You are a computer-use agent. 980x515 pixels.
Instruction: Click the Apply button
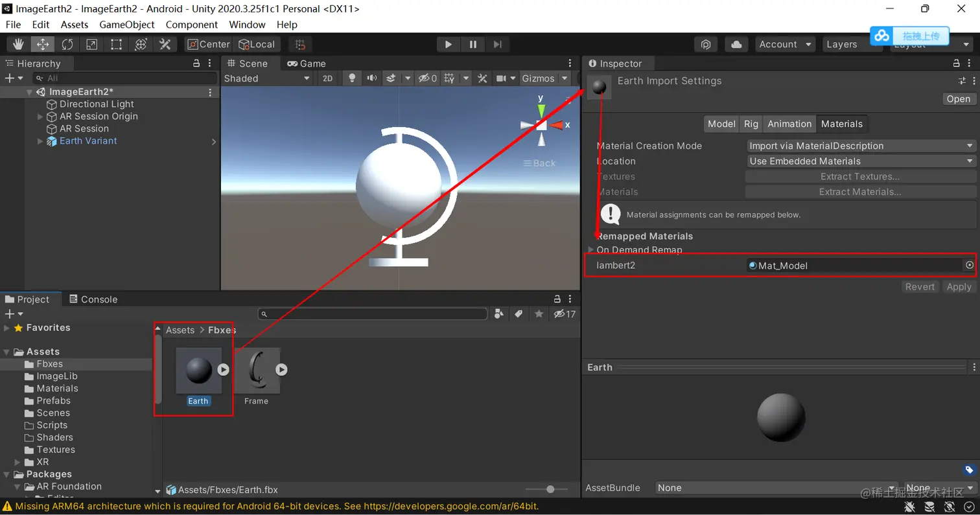pyautogui.click(x=959, y=286)
